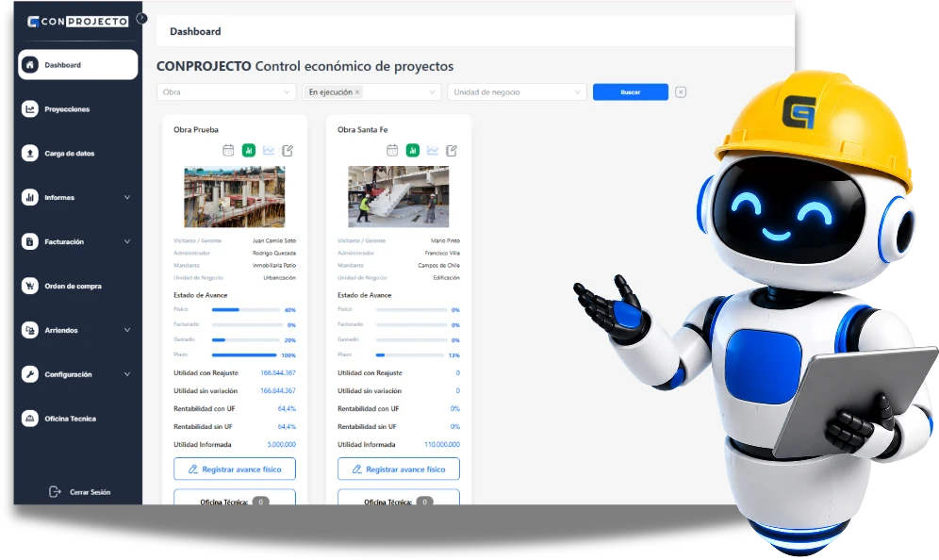Clear filters with the X icon beside Buscar
The width and height of the screenshot is (939, 560).
(681, 92)
